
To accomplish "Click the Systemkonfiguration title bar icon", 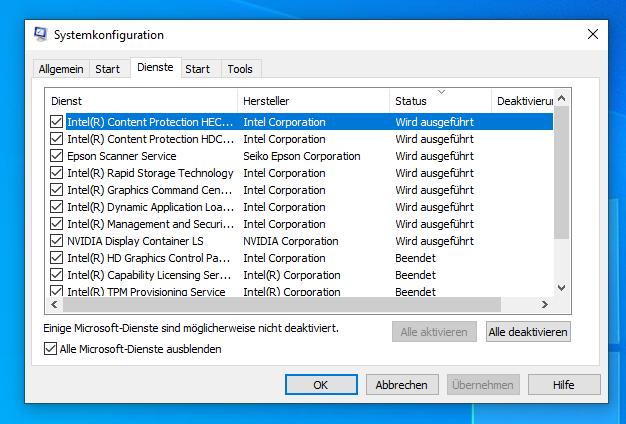I will tap(40, 35).
